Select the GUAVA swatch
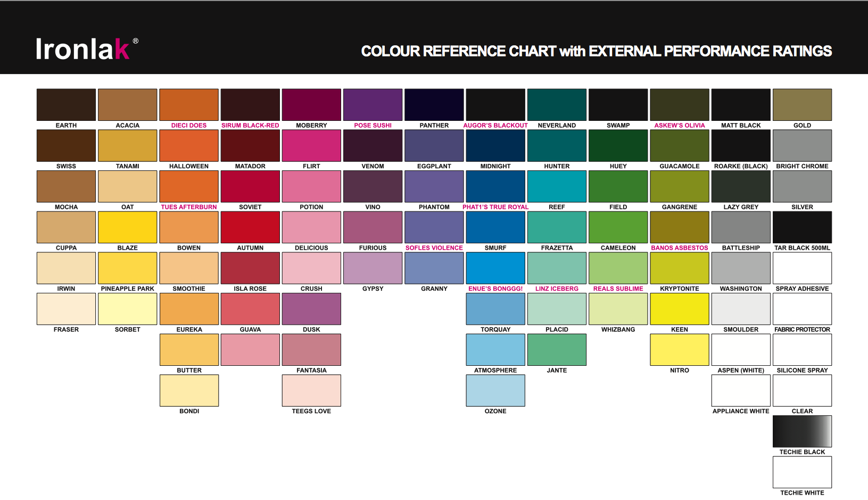 (250, 309)
